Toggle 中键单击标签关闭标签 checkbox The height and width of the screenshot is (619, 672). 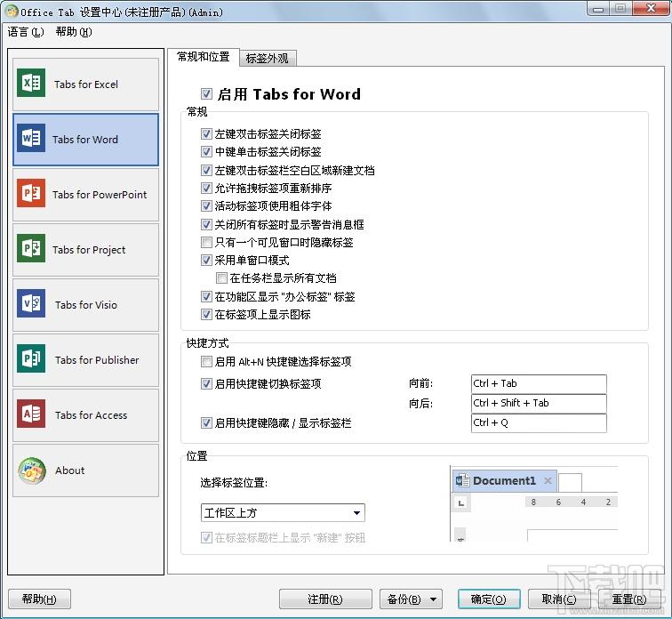point(206,152)
